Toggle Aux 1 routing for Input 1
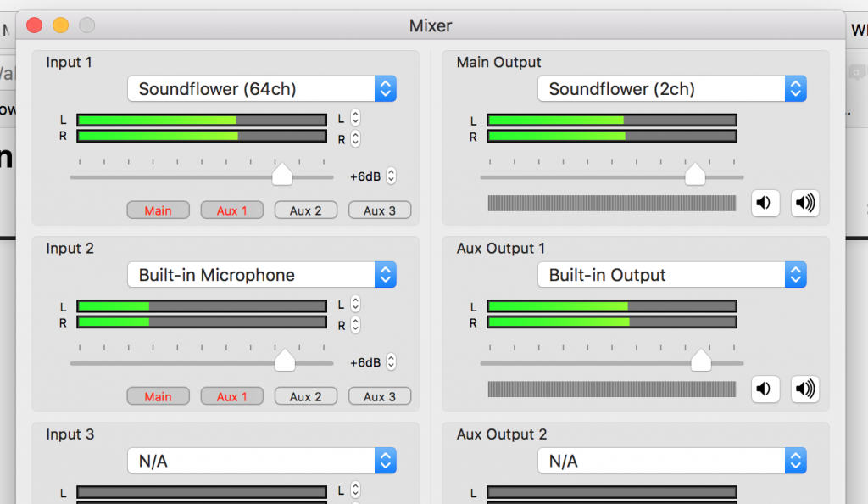This screenshot has height=504, width=868. 232,210
